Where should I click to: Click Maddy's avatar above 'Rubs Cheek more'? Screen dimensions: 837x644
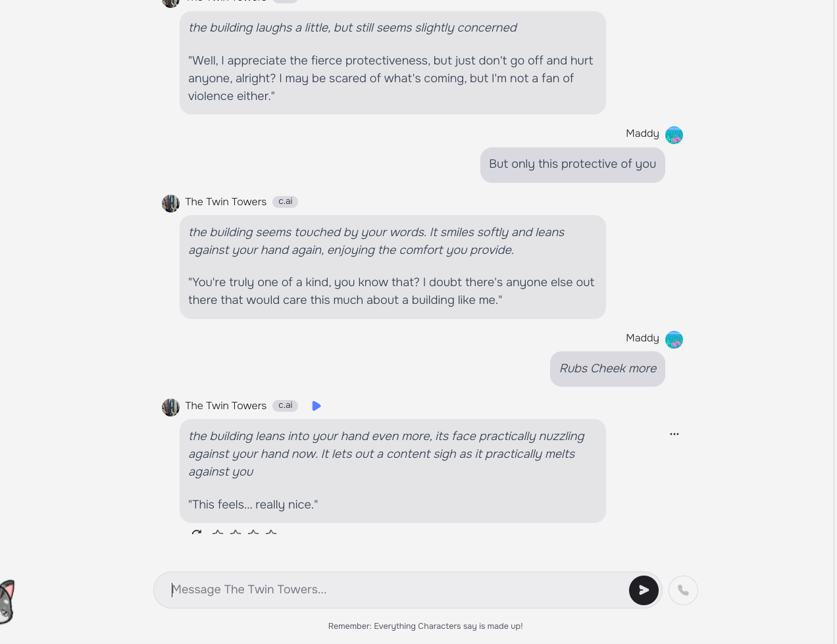click(x=674, y=339)
